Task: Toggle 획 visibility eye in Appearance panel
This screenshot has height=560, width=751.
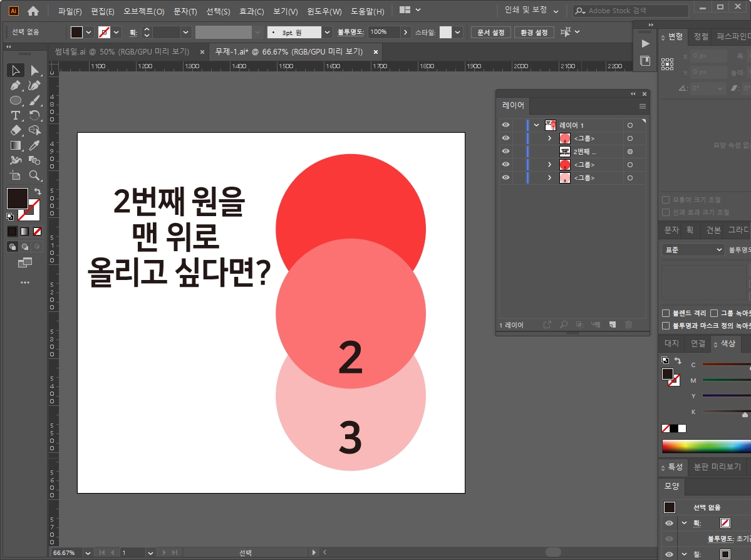Action: [x=669, y=523]
